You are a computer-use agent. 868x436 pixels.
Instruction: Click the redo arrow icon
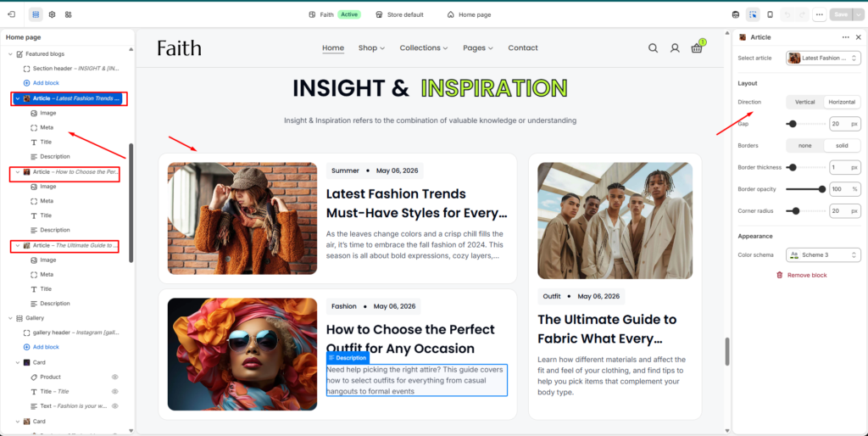pos(802,14)
